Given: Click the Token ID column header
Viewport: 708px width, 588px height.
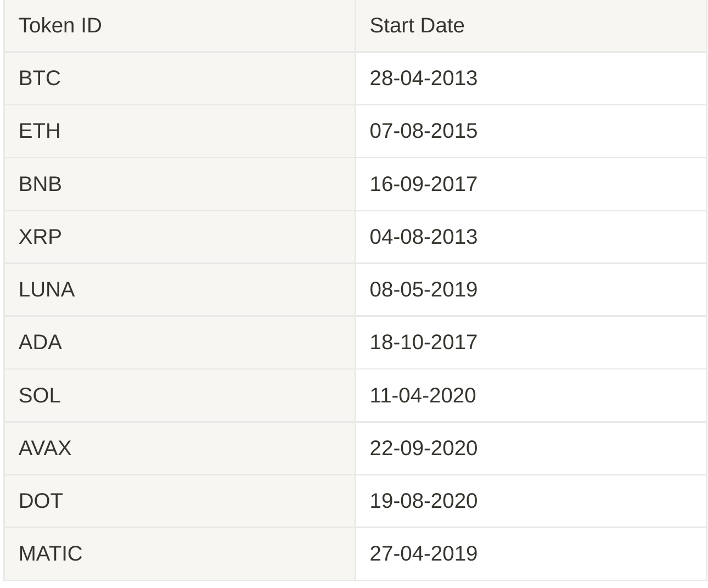Looking at the screenshot, I should click(179, 26).
